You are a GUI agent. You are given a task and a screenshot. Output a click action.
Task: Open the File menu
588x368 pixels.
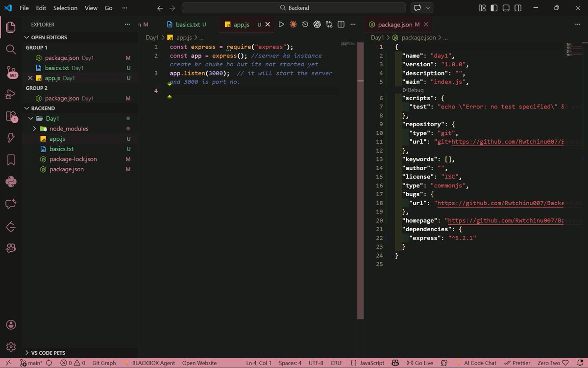point(24,8)
